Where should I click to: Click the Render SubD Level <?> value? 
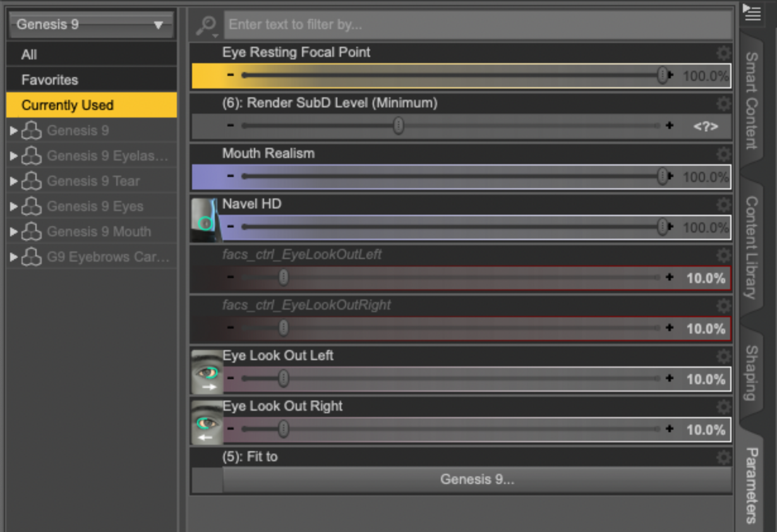(x=706, y=126)
